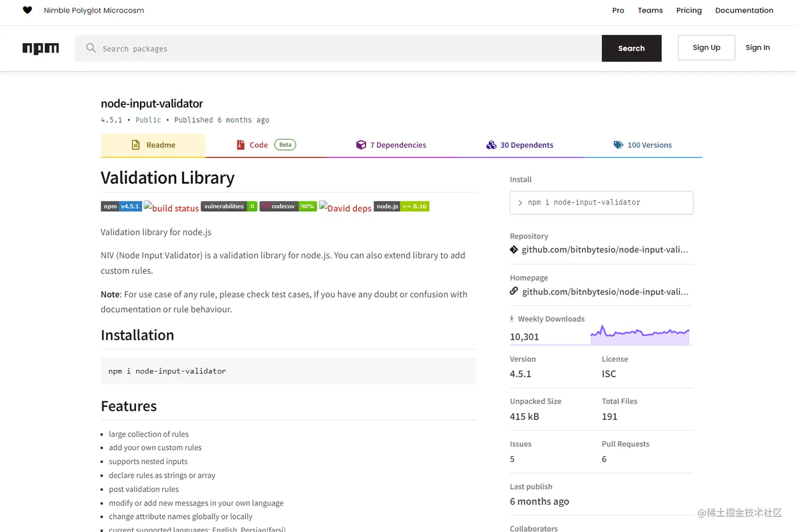Click the Installation heading

click(x=137, y=335)
